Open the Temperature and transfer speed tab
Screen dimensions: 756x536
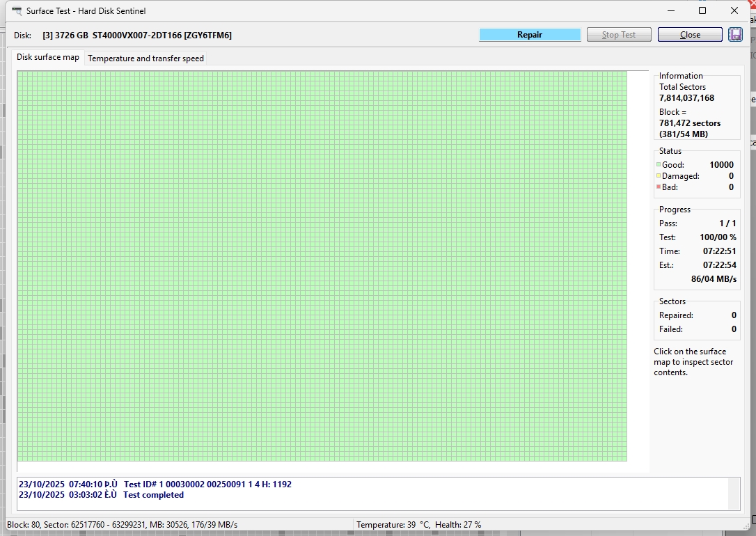tap(145, 58)
